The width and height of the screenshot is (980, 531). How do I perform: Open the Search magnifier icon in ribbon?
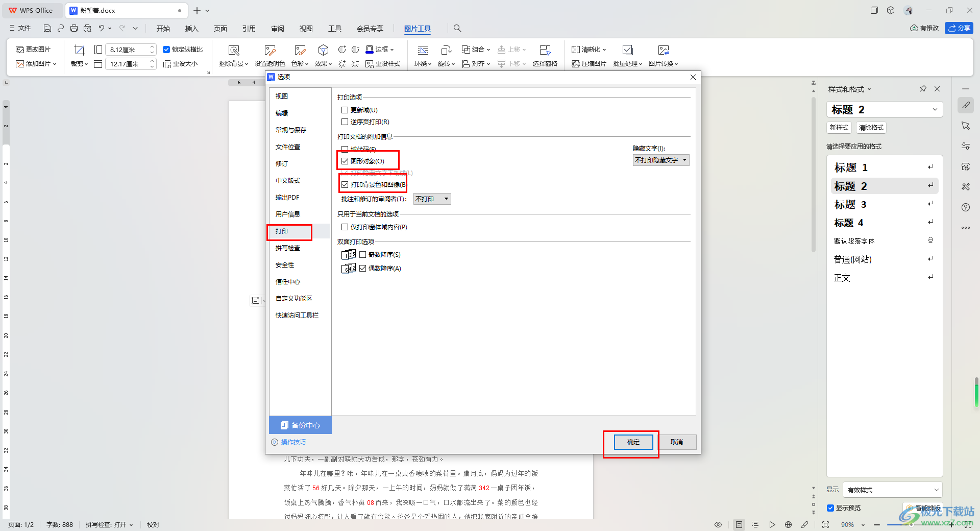pyautogui.click(x=457, y=29)
